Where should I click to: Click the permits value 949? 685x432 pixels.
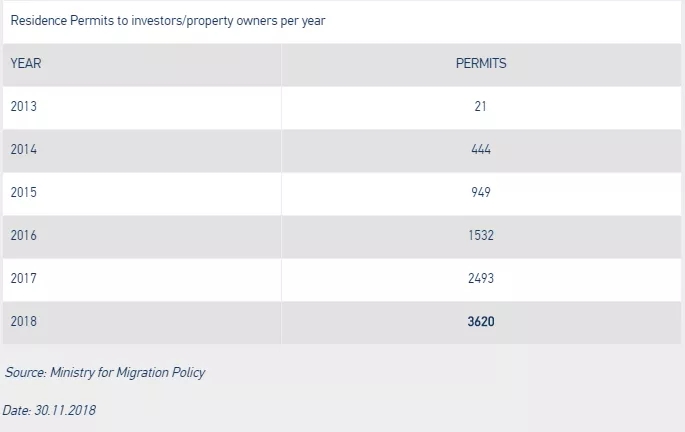(x=481, y=192)
